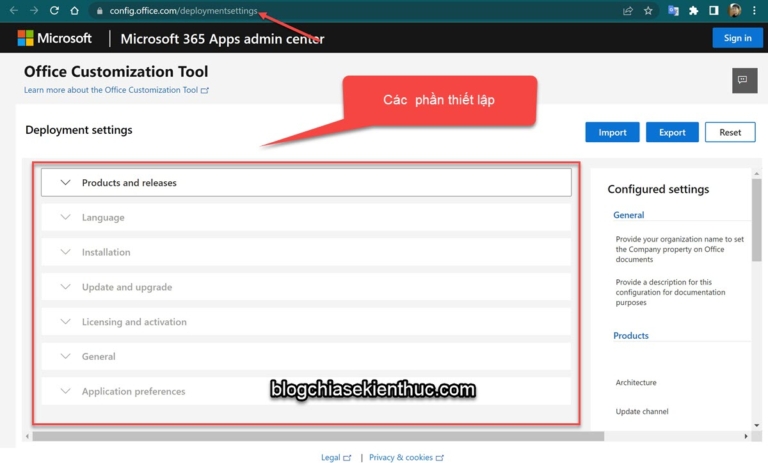
Task: Open the extensions puzzle icon
Action: (694, 11)
